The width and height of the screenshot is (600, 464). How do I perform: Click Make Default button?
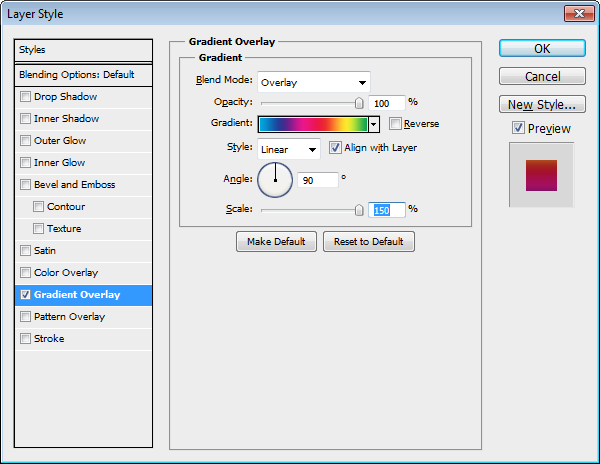click(x=277, y=242)
